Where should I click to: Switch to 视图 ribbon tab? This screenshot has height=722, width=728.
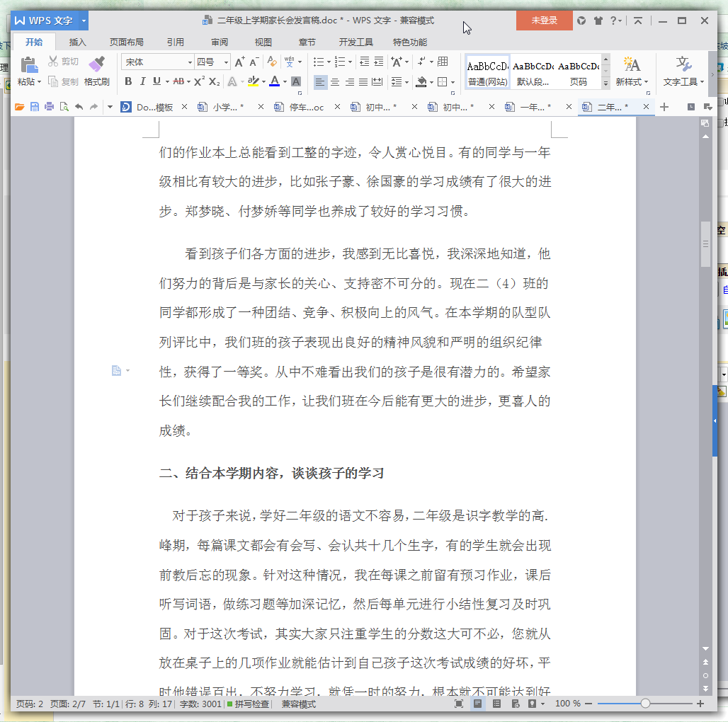[x=263, y=42]
